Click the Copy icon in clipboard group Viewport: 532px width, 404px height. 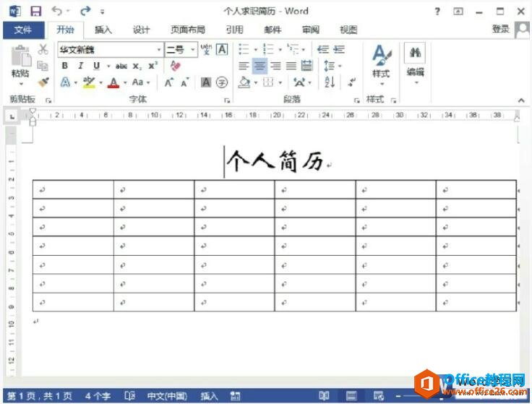coord(43,66)
